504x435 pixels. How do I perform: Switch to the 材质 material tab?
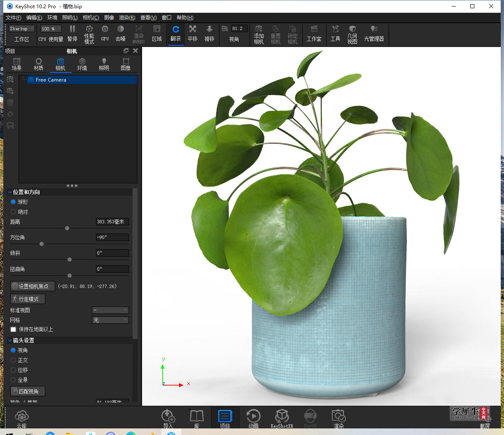[38, 64]
